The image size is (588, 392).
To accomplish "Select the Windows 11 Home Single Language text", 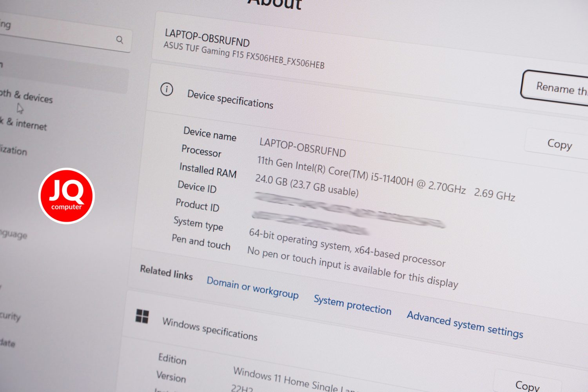I will 294,379.
